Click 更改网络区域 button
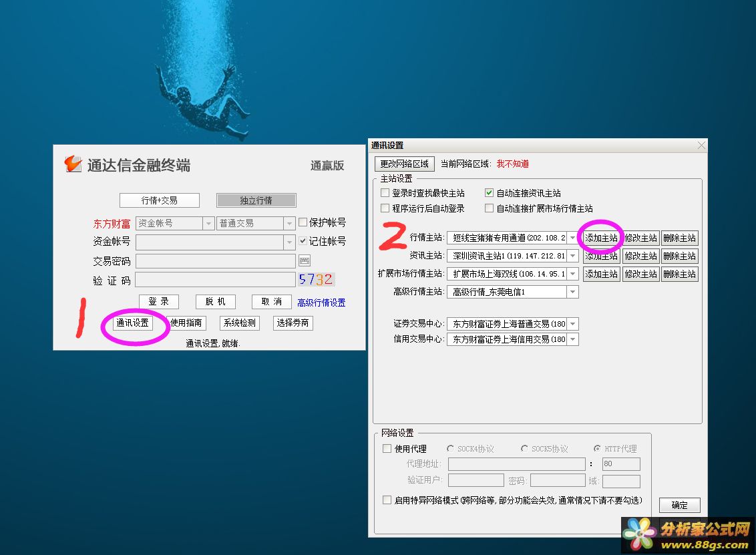This screenshot has height=555, width=756. coord(405,164)
